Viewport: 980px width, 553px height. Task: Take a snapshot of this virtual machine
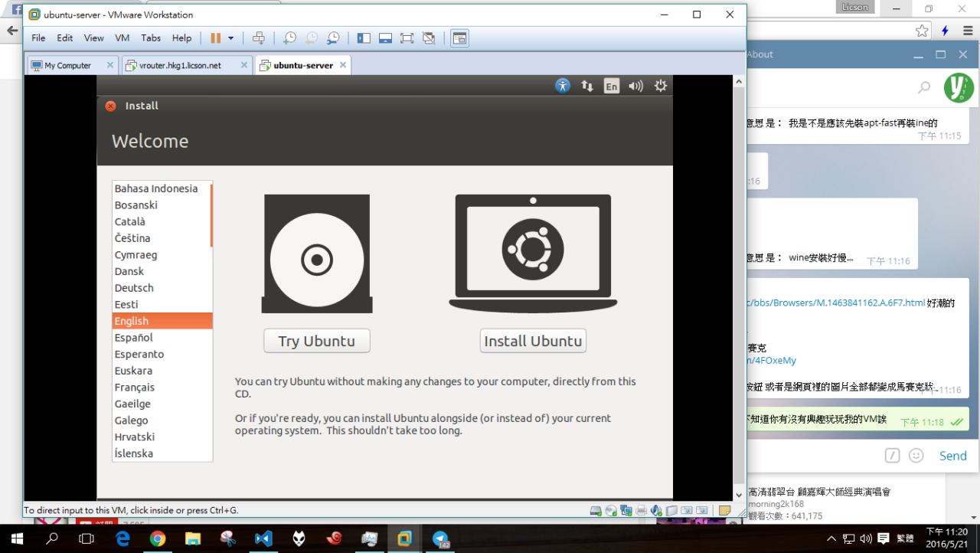pyautogui.click(x=289, y=38)
